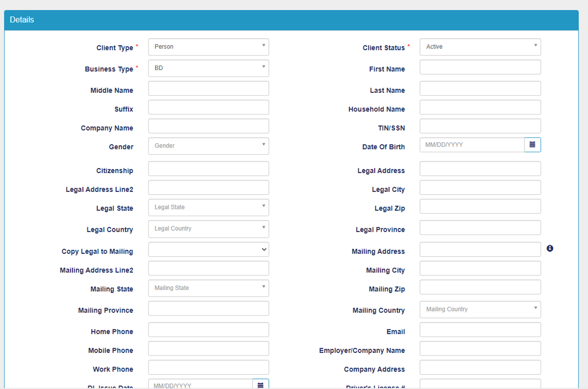Screen dimensions: 588x389
Task: Click the Date Of Birth text box
Action: click(472, 145)
